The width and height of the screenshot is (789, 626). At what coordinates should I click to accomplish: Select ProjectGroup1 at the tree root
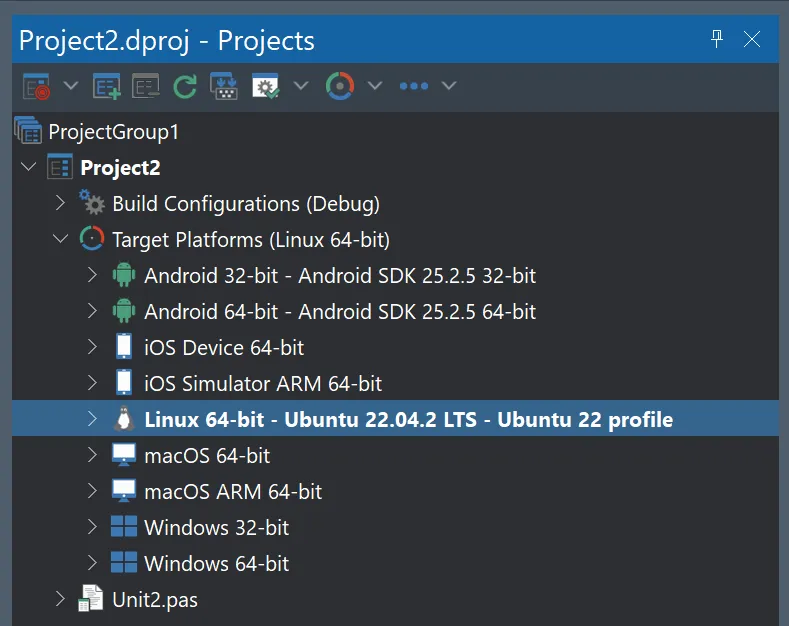pyautogui.click(x=113, y=131)
